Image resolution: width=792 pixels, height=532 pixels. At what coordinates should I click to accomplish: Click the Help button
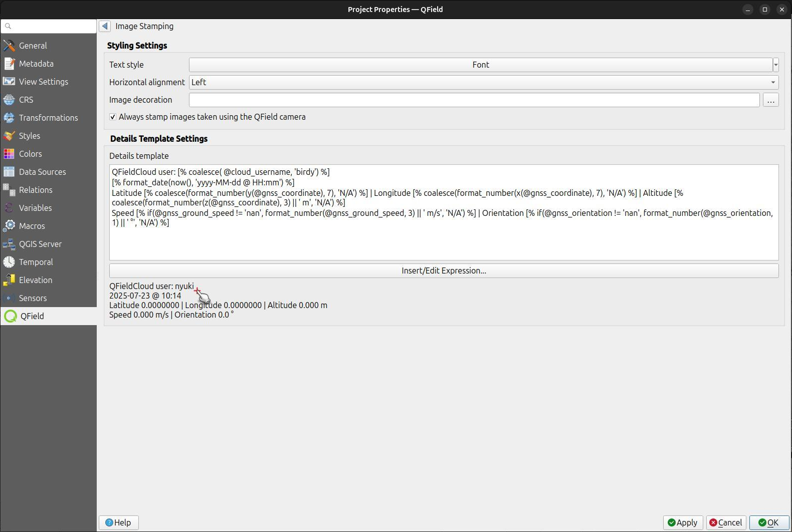point(119,522)
